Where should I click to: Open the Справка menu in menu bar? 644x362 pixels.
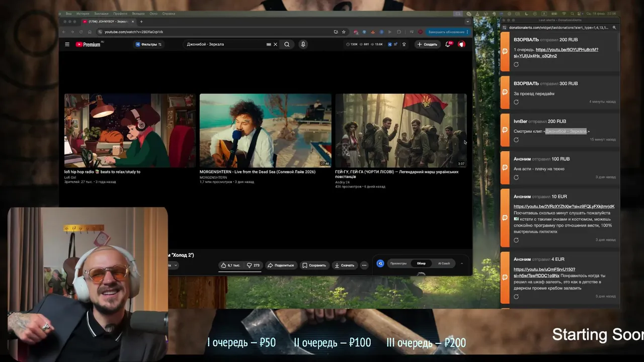169,14
